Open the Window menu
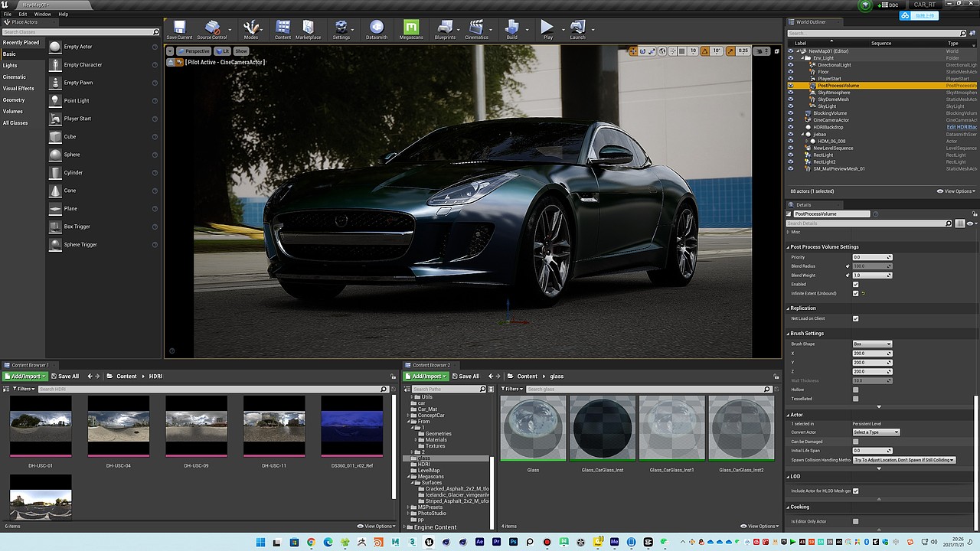 point(43,14)
